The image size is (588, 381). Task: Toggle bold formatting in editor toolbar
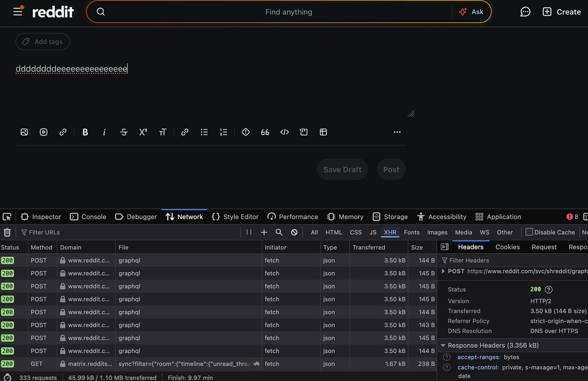[x=85, y=132]
